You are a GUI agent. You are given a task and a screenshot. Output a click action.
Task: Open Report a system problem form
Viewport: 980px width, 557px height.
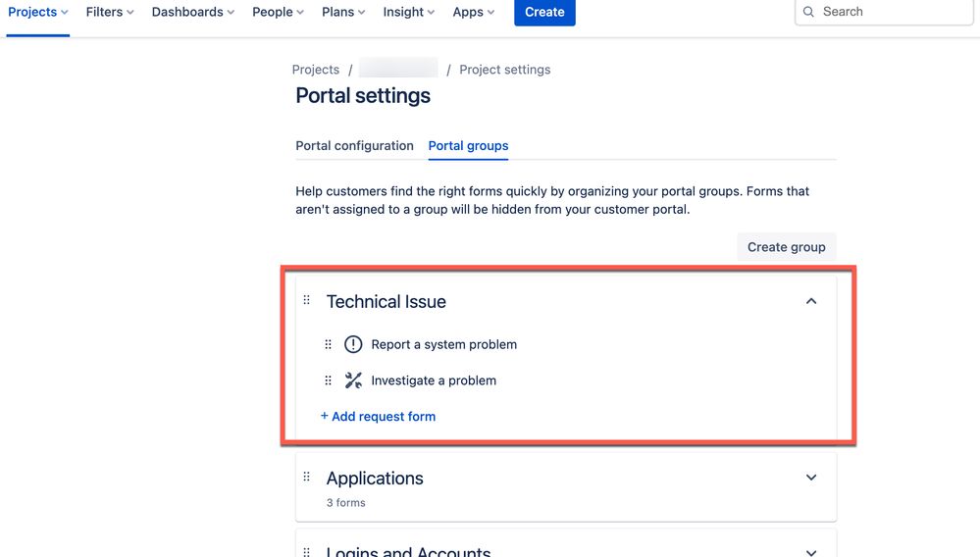click(x=443, y=344)
